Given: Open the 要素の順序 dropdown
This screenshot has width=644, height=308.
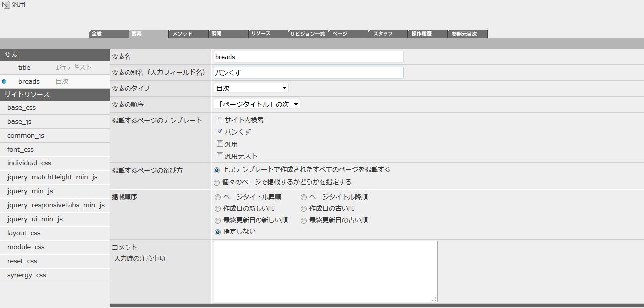Looking at the screenshot, I should pyautogui.click(x=257, y=104).
